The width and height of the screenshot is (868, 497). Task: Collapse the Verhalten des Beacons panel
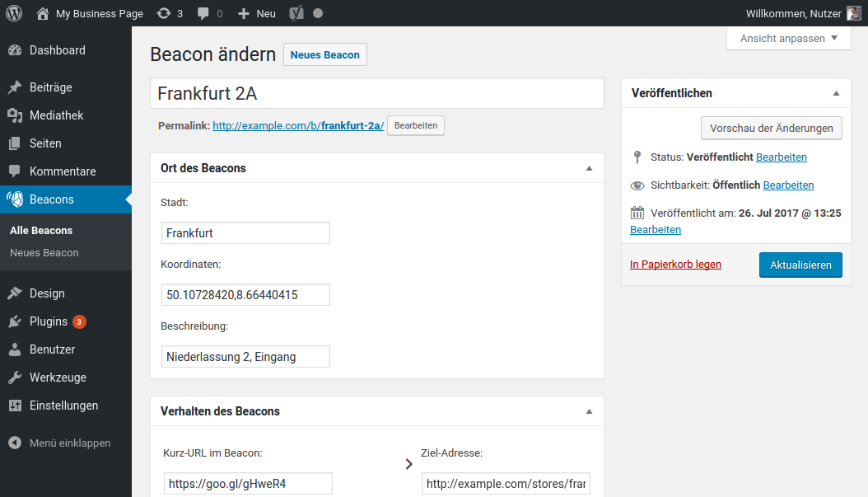(589, 411)
